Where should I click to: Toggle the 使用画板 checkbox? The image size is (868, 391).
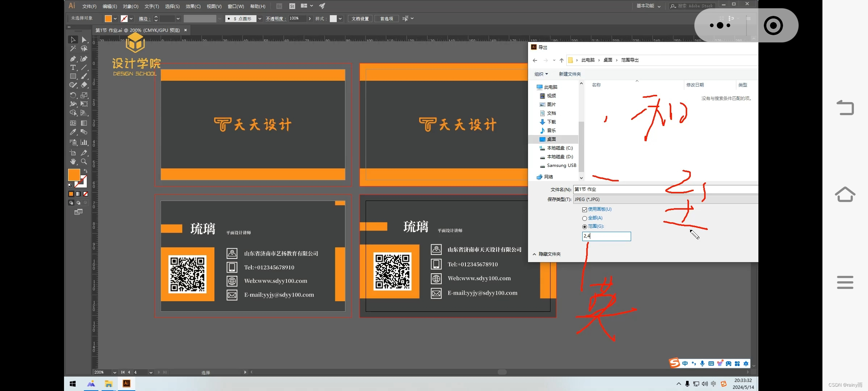(x=584, y=210)
